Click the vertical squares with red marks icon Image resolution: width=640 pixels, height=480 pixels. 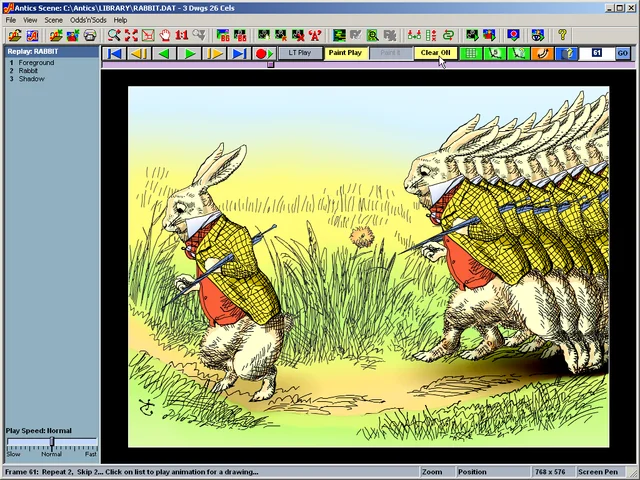tap(431, 36)
